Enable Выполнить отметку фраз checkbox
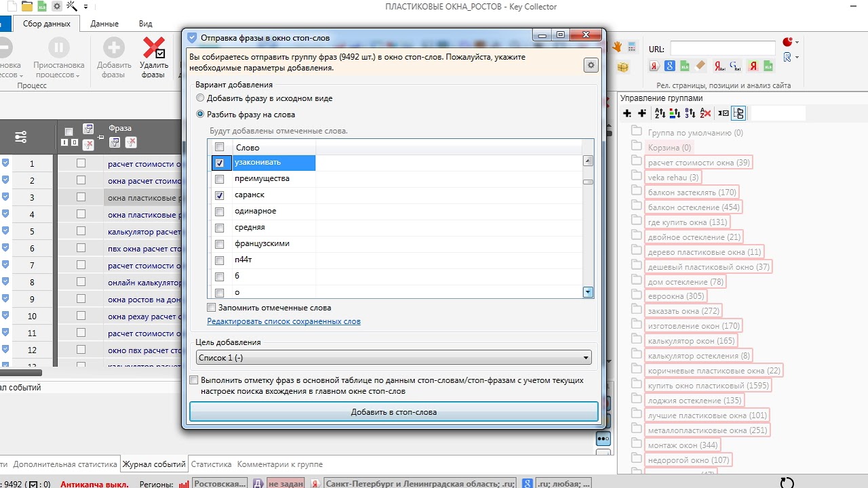 (x=194, y=380)
